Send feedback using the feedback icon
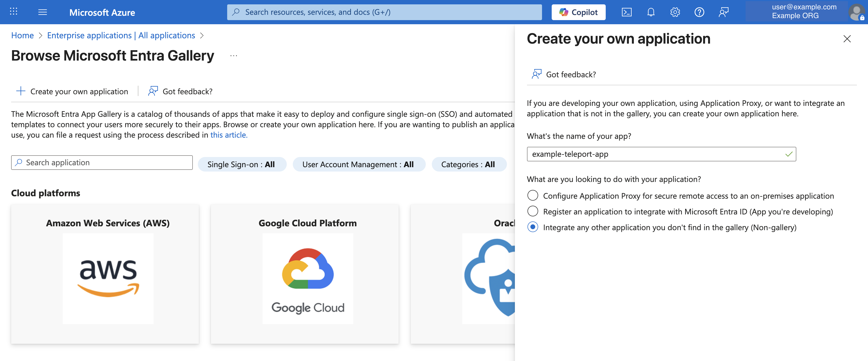The image size is (868, 361). [x=723, y=12]
